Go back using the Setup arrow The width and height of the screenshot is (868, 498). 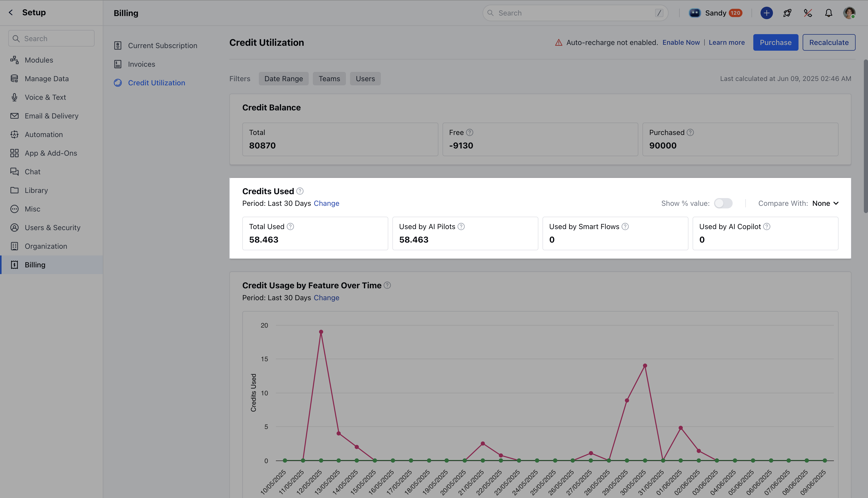coord(11,13)
